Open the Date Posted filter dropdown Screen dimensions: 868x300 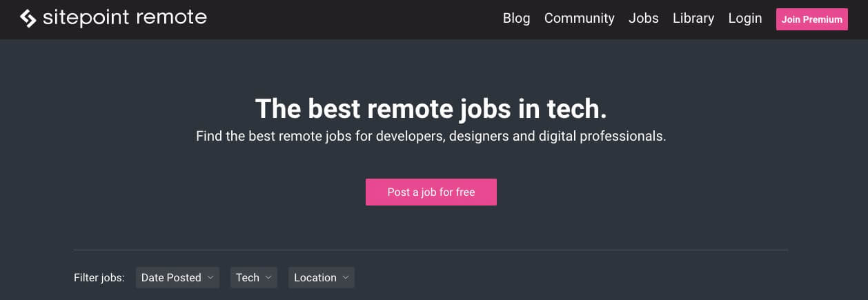(177, 277)
